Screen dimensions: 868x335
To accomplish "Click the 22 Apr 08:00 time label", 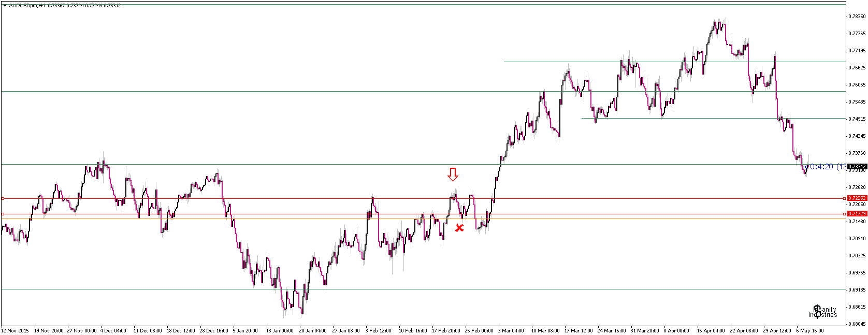I will click(x=744, y=331).
